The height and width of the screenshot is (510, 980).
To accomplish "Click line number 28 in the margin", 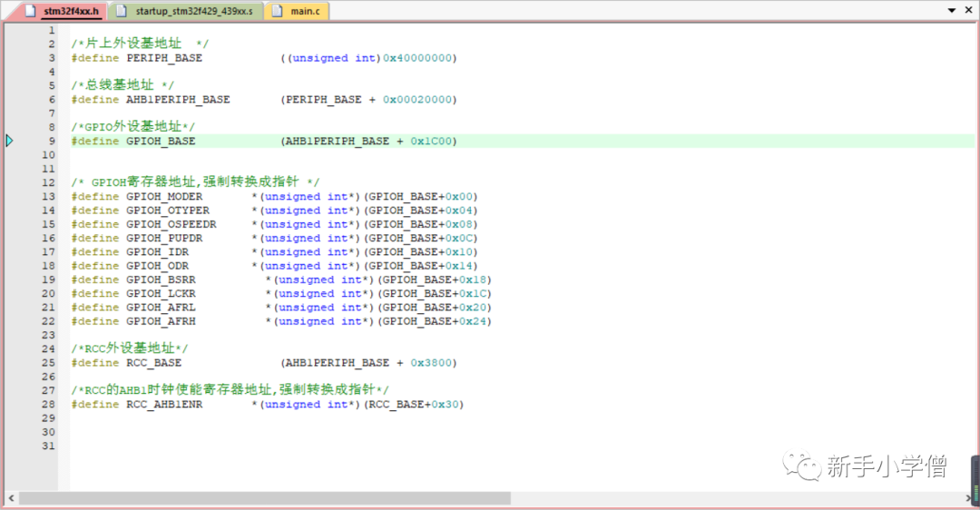I will [49, 405].
